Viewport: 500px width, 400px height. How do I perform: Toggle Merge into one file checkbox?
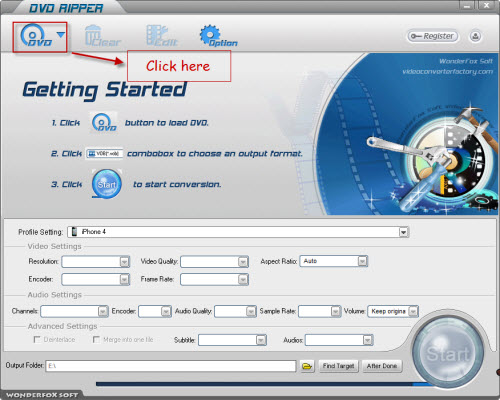click(96, 339)
